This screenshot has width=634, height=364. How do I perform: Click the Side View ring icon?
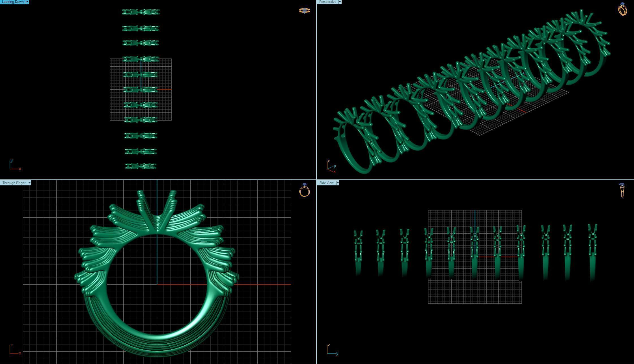pyautogui.click(x=622, y=190)
